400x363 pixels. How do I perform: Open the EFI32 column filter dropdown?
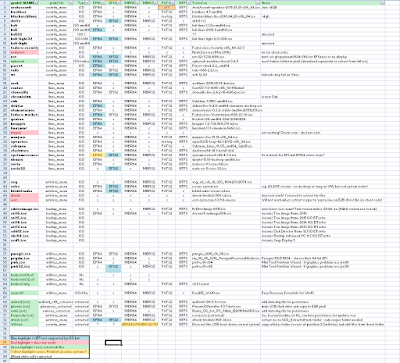(119, 3)
